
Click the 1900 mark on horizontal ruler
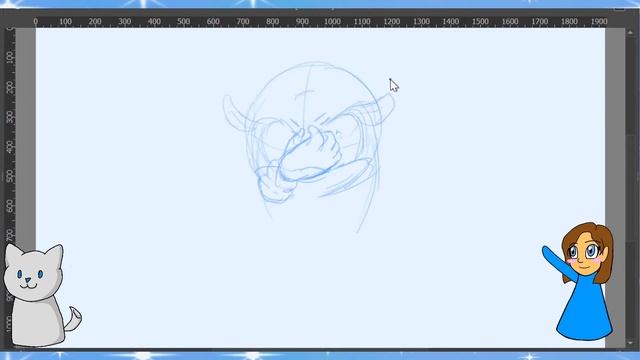point(599,21)
